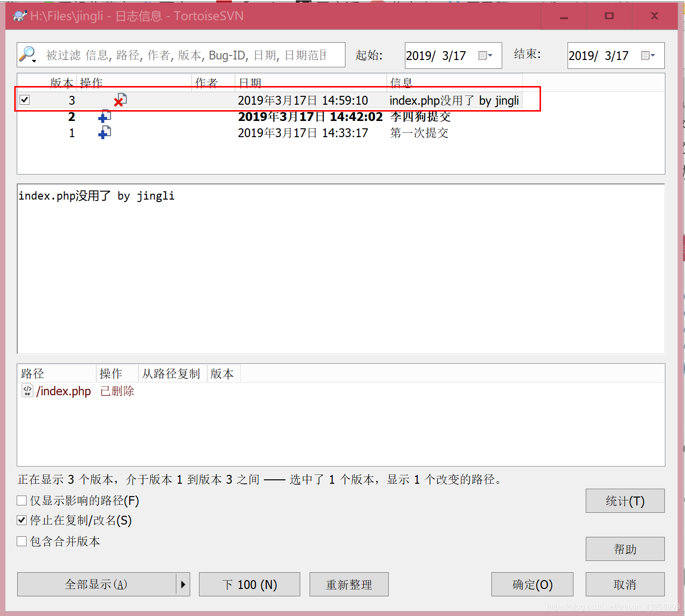Uncheck 停止在复制/改名(S) checkbox
The width and height of the screenshot is (685, 616).
point(22,520)
